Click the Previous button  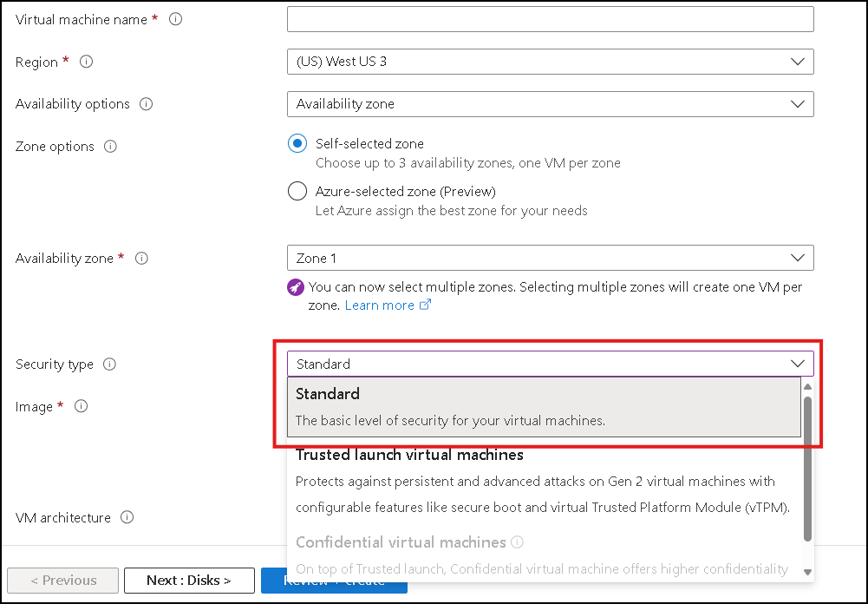[63, 581]
